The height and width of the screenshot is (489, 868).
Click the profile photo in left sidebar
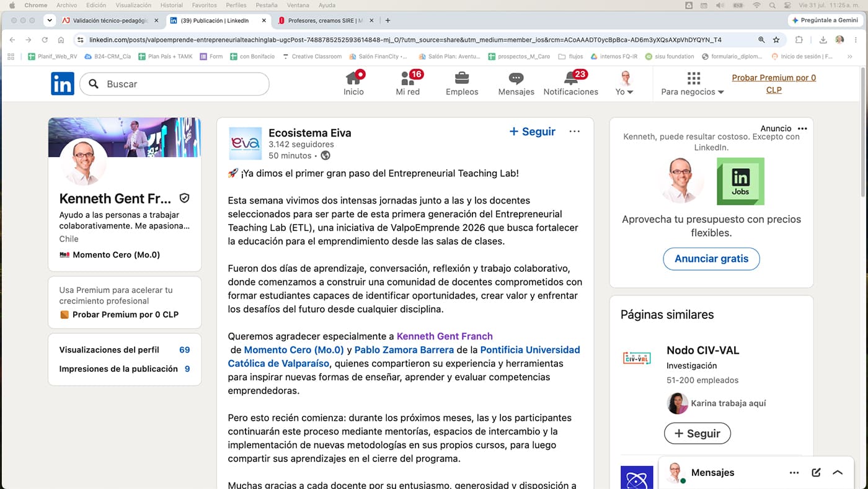(83, 162)
